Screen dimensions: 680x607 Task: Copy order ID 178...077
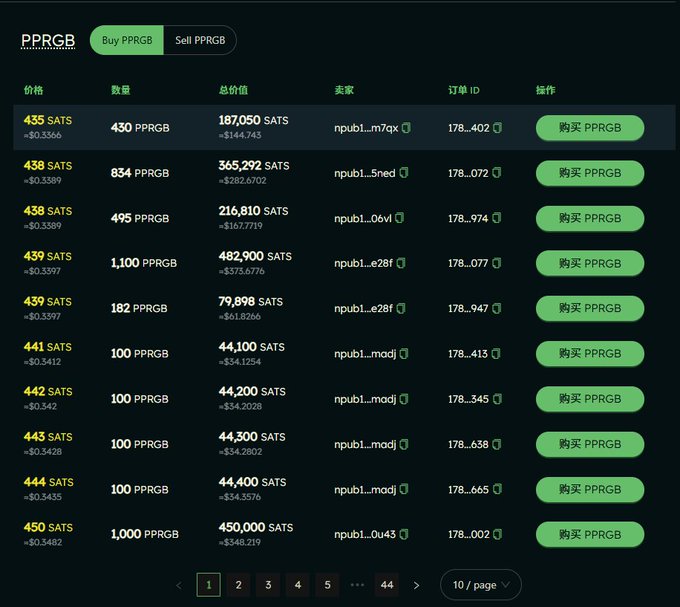click(497, 263)
